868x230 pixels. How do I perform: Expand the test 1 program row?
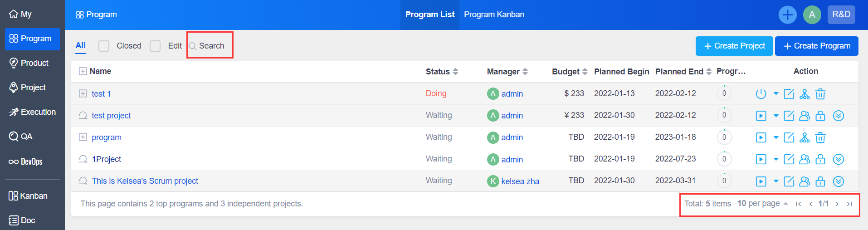(83, 93)
